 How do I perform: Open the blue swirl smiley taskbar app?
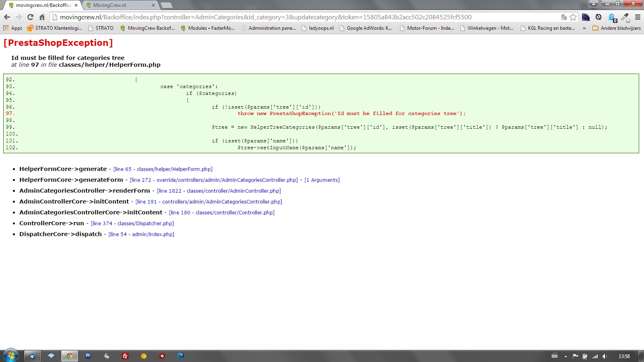(x=181, y=356)
